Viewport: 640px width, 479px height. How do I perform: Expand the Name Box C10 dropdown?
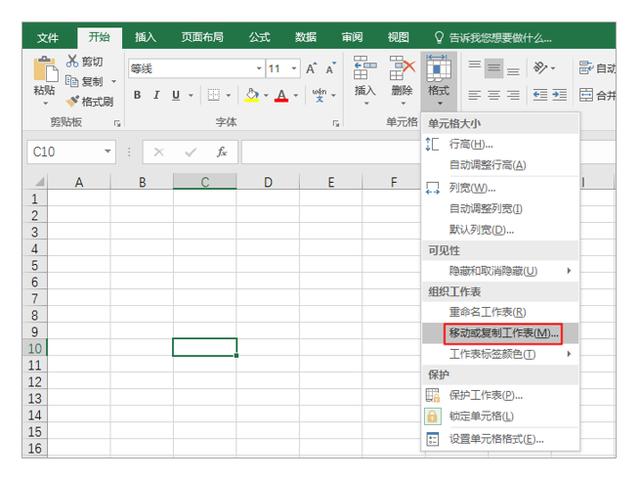coord(108,151)
